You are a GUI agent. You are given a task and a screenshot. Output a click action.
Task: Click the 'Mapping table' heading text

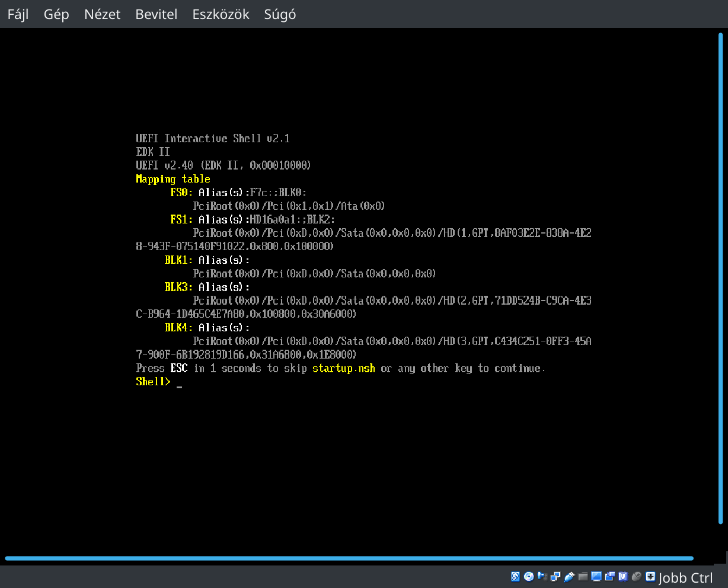pos(173,179)
